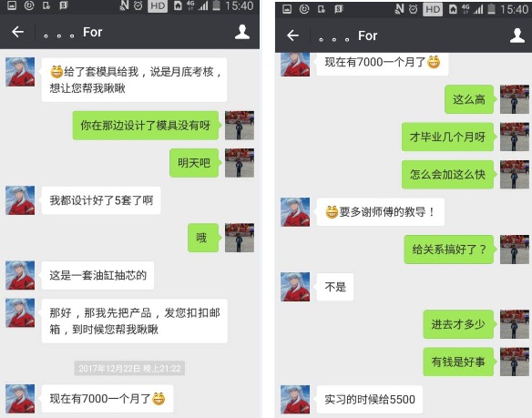
Task: Select the green message '怎么会加这么快'
Action: coord(447,174)
